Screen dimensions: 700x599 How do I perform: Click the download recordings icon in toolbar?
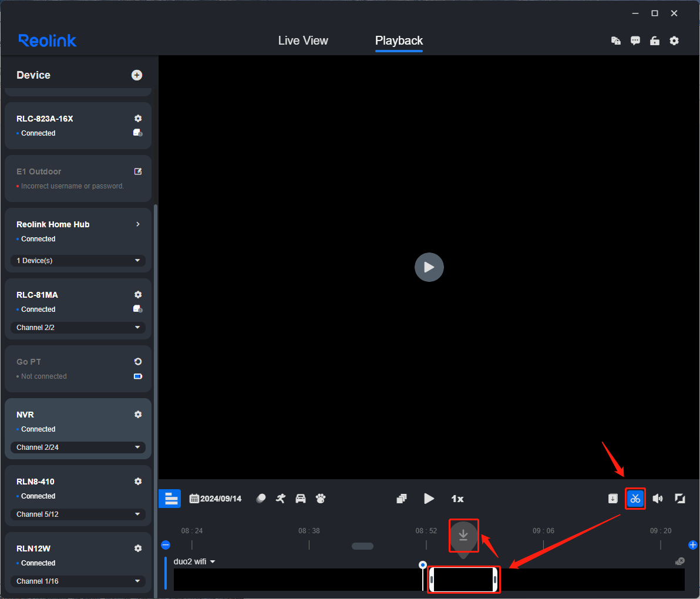[x=613, y=499]
